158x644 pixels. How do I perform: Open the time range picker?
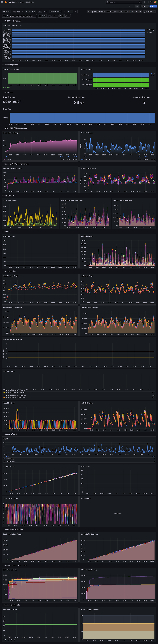[113, 12]
